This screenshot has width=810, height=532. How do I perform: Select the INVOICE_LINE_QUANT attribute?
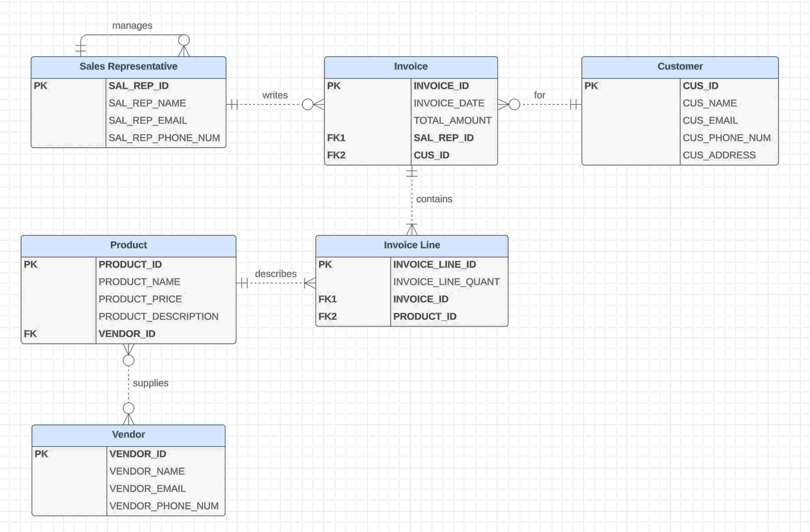446,282
